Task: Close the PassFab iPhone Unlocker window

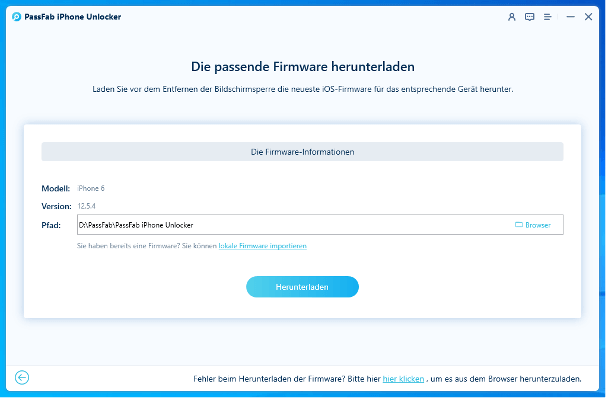Action: pyautogui.click(x=588, y=17)
